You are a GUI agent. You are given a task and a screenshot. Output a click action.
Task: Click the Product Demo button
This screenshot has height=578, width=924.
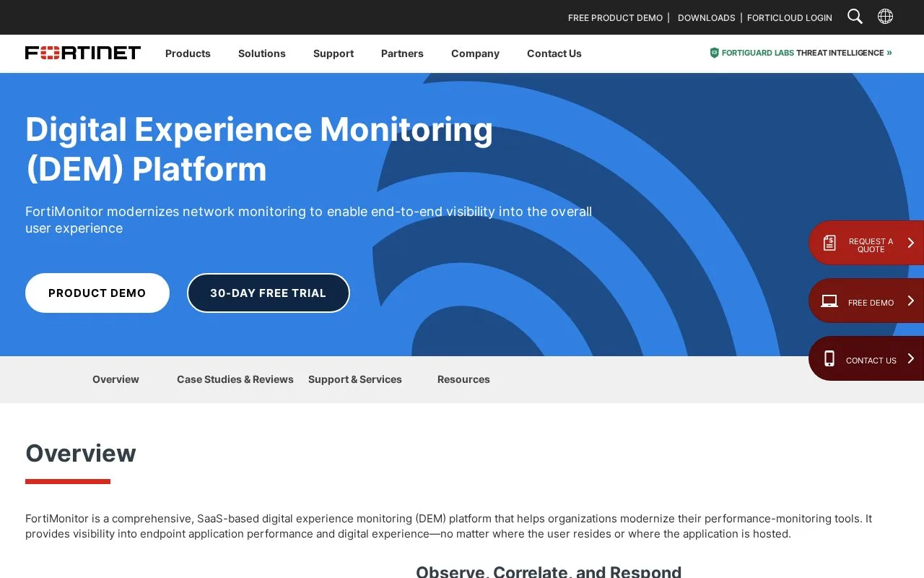point(97,293)
